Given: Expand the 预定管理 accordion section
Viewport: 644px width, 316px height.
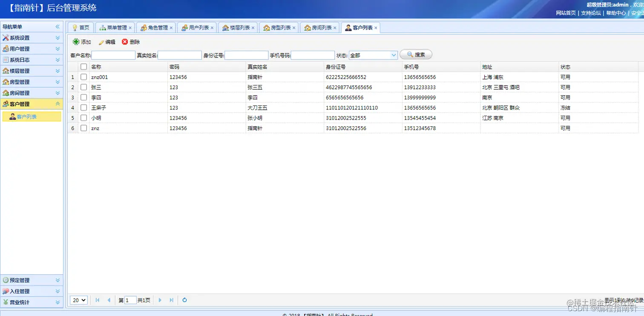Looking at the screenshot, I should click(x=57, y=280).
